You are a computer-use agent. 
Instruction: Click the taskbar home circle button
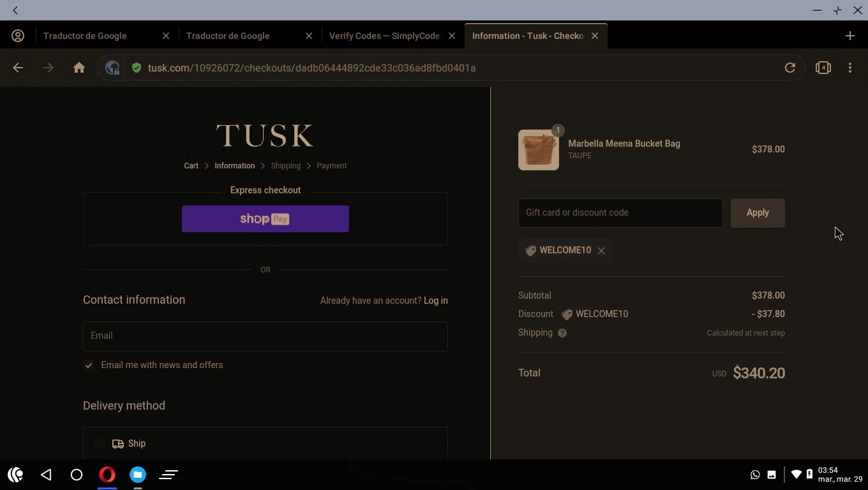click(77, 475)
